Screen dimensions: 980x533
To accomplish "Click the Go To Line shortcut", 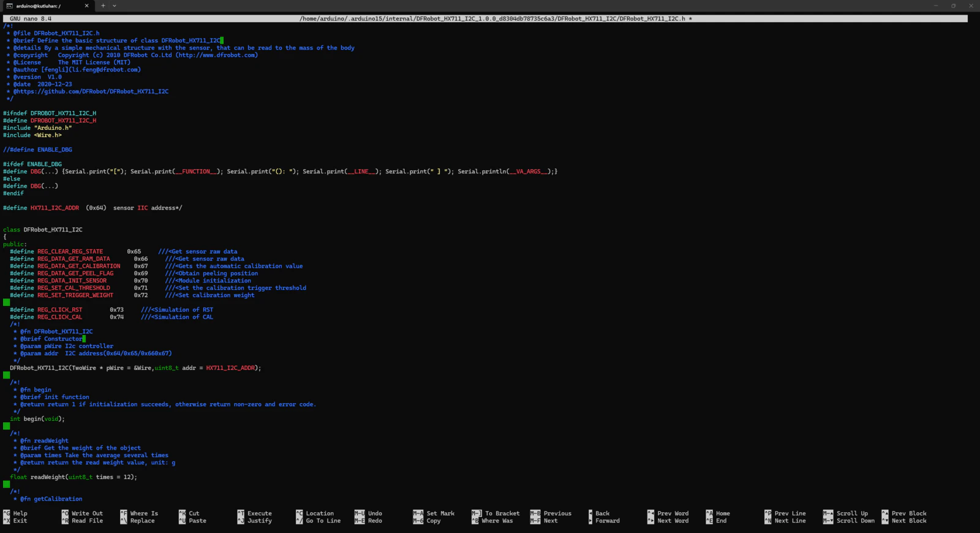I will tap(323, 521).
